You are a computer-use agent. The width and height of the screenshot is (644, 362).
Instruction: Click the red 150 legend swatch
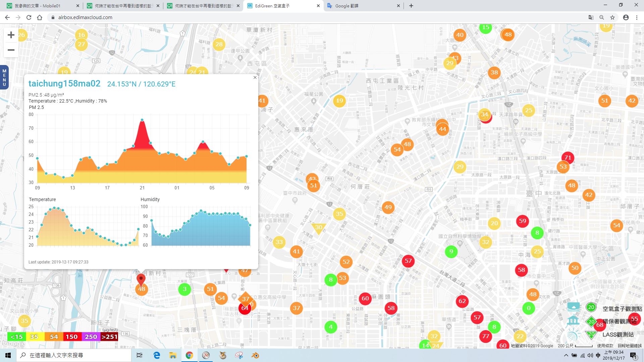72,337
